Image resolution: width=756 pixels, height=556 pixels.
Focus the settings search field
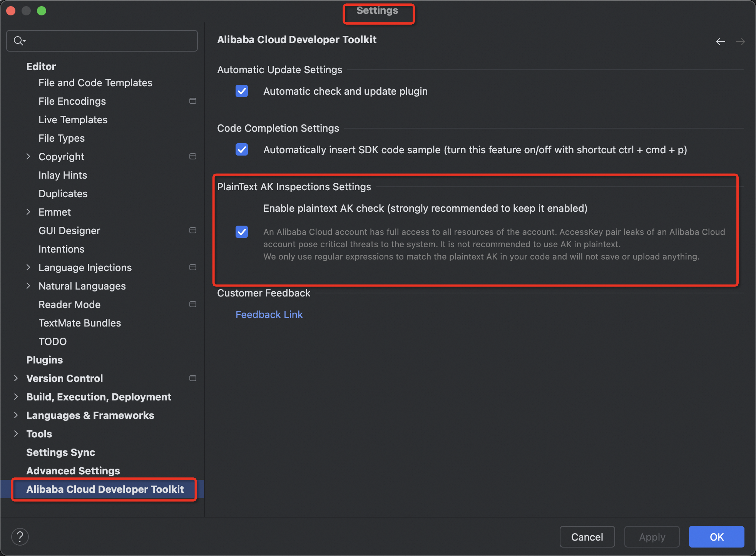click(102, 40)
